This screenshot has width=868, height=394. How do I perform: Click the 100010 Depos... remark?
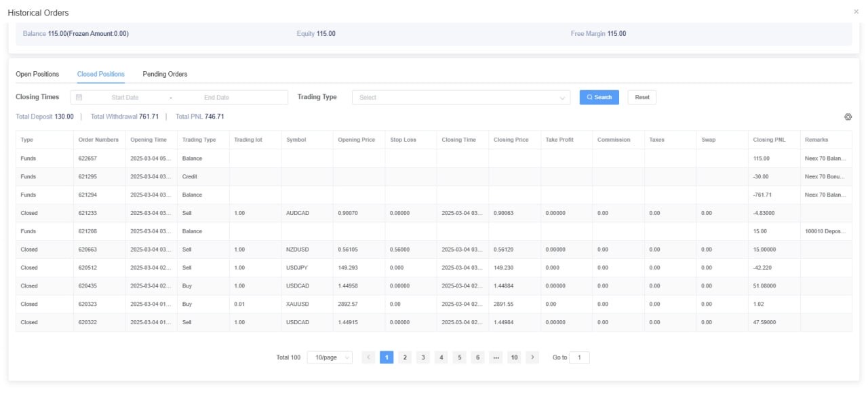pos(825,231)
